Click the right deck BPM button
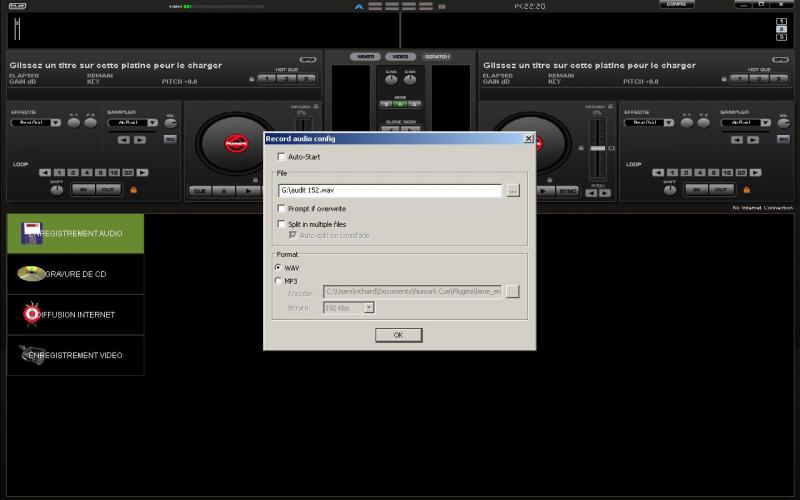 780,60
